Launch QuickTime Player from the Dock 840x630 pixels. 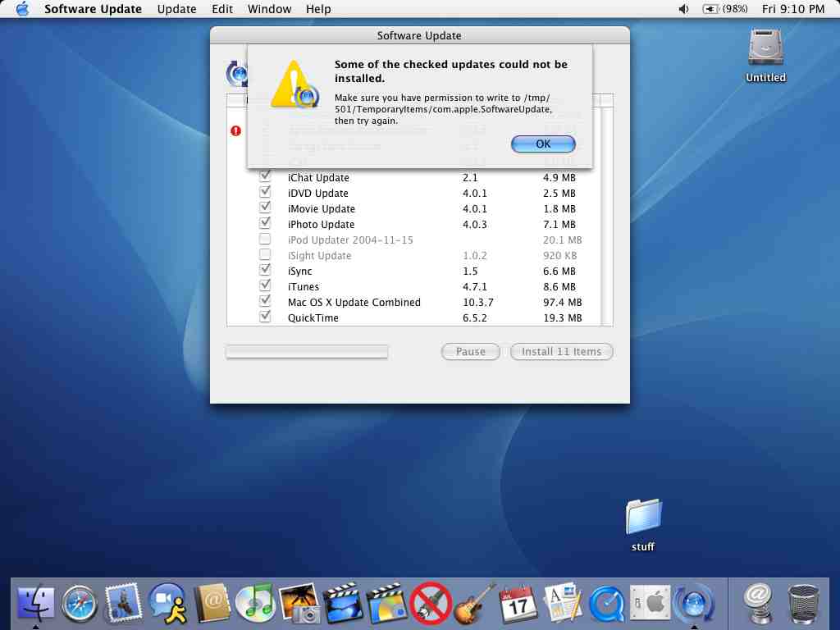tap(606, 605)
